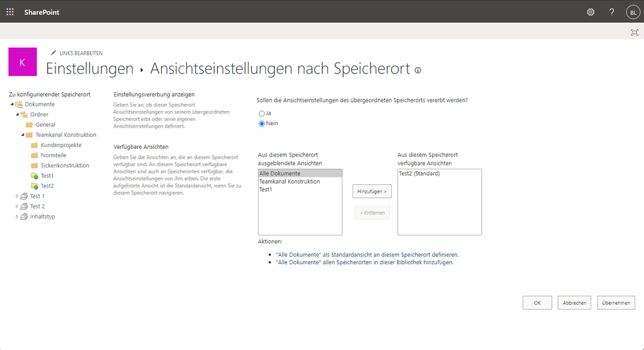Click the Kundenprojekte folder icon
644x350 pixels.
(35, 145)
